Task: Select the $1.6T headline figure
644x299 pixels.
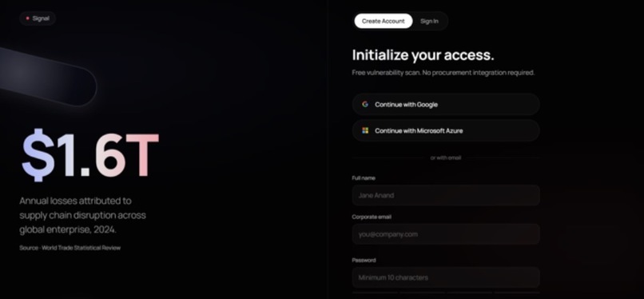Action: tap(90, 154)
